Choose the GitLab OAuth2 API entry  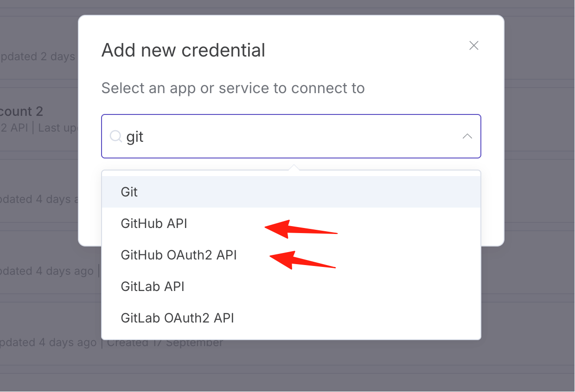(x=291, y=318)
